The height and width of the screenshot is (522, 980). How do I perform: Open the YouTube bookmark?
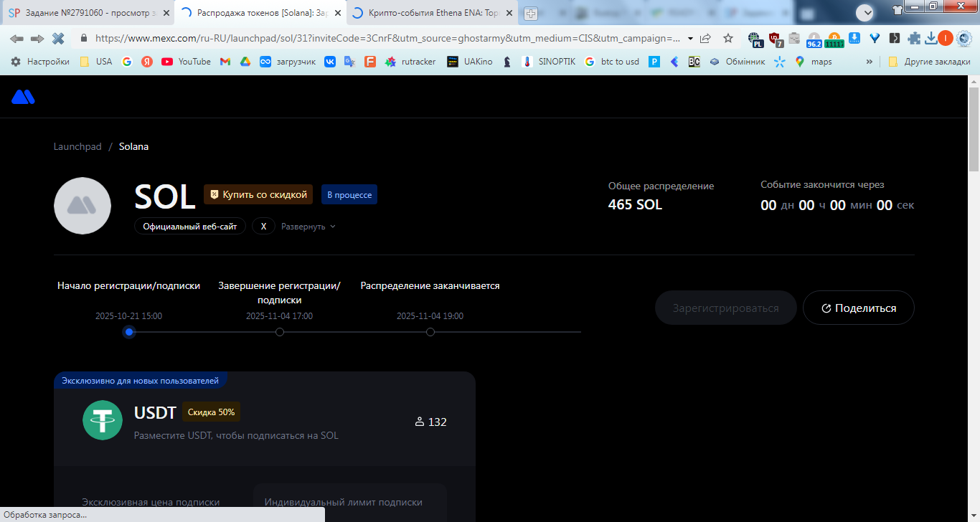(x=186, y=62)
